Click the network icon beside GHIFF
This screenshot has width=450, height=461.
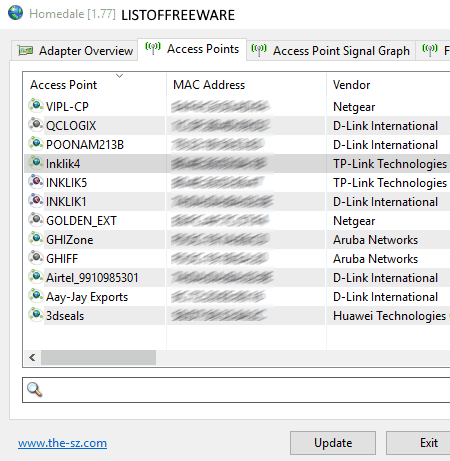coord(36,258)
